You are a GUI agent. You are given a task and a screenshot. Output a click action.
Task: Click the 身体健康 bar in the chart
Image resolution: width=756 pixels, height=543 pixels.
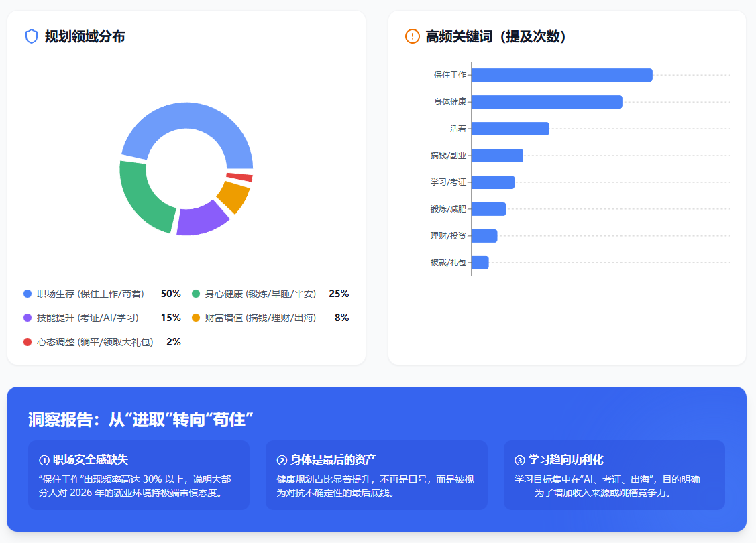point(547,102)
